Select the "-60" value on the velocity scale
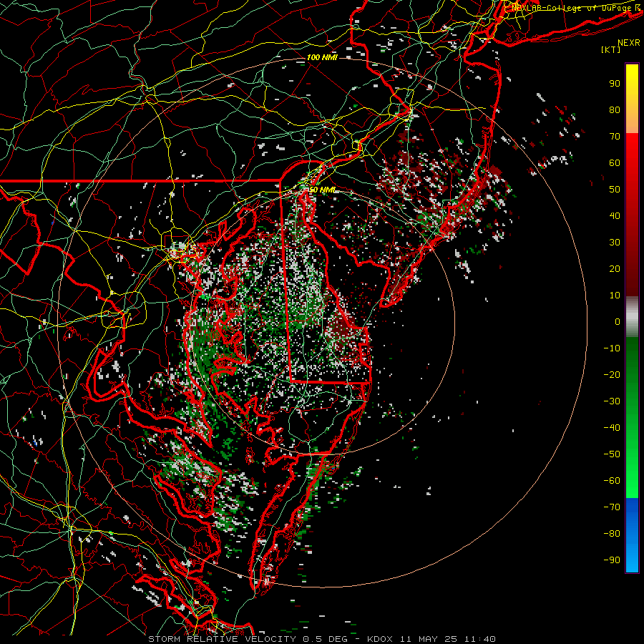644x644 pixels. pos(612,481)
